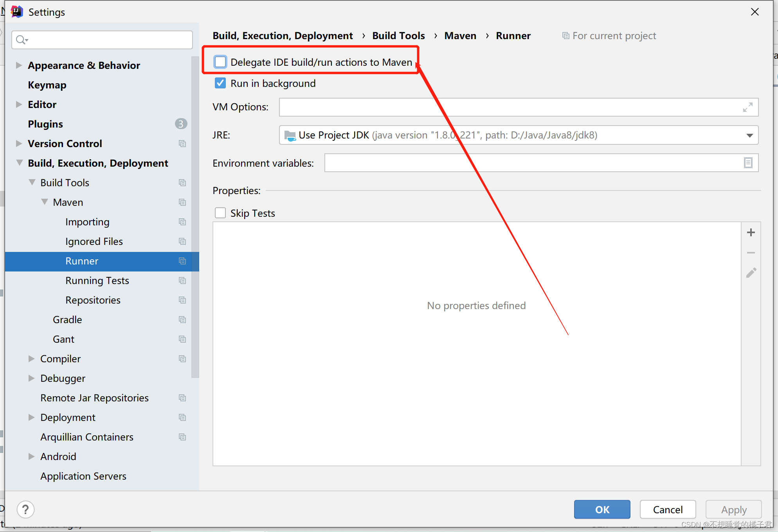
Task: Click the help question mark button
Action: click(x=26, y=509)
